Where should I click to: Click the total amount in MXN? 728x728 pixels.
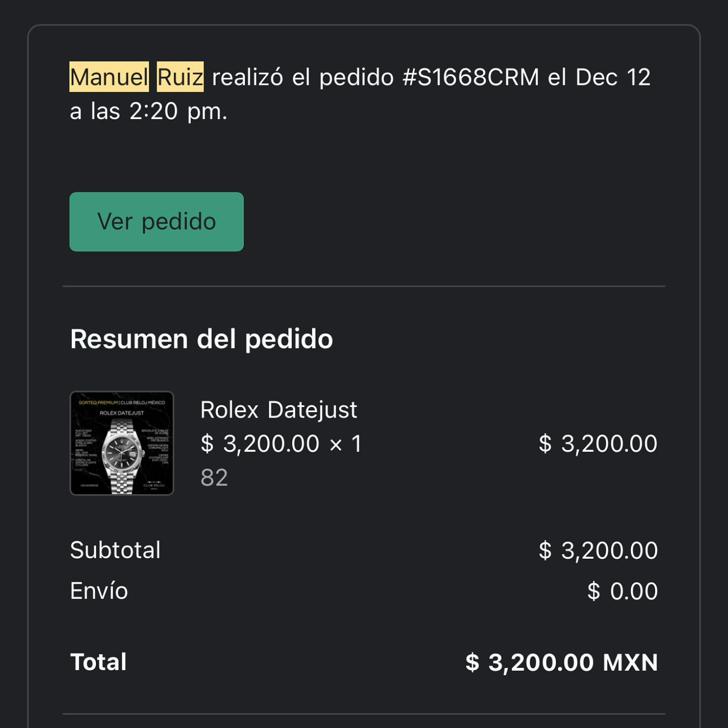point(561,662)
